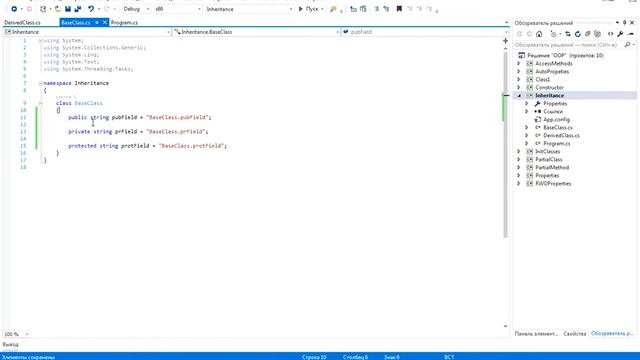Open the Solution Explorer window options dropdown
This screenshot has width=640, height=360.
click(617, 23)
